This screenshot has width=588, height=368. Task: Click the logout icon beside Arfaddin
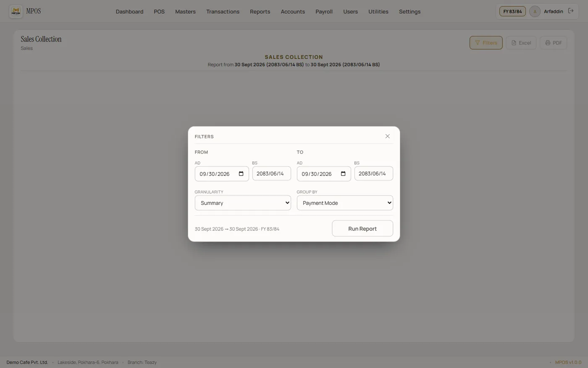point(571,11)
